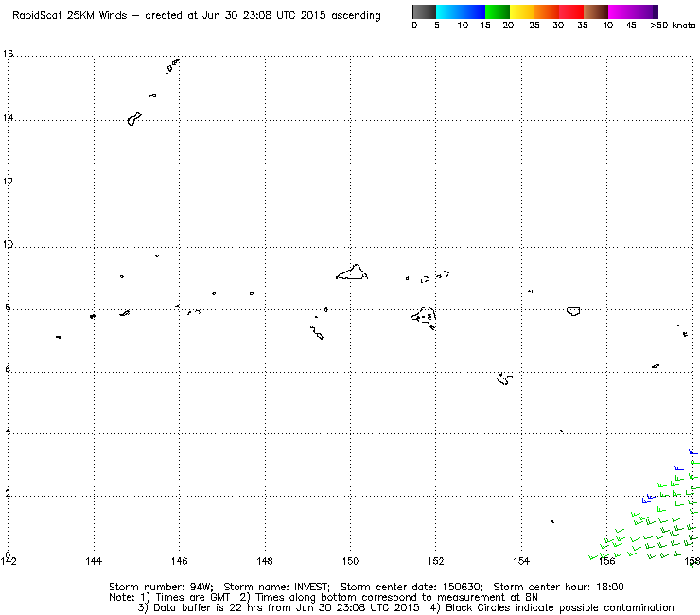Click 'Black Circles indicate possible contamination' note
Viewport: 700px width, 615px height.
(560, 607)
